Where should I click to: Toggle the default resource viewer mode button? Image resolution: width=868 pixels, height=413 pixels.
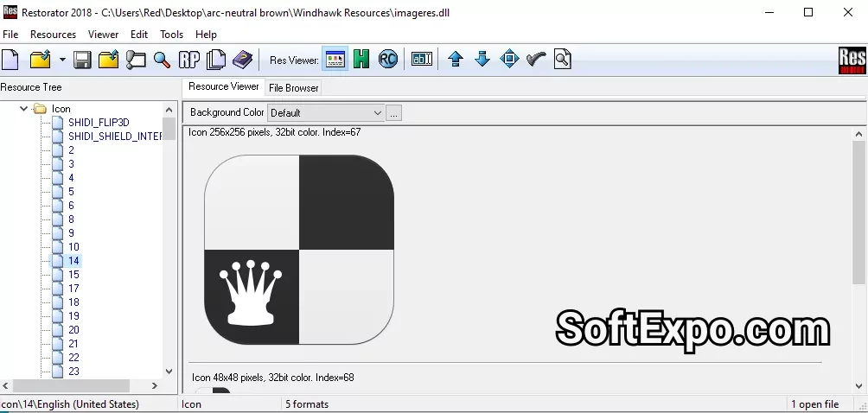tap(335, 60)
